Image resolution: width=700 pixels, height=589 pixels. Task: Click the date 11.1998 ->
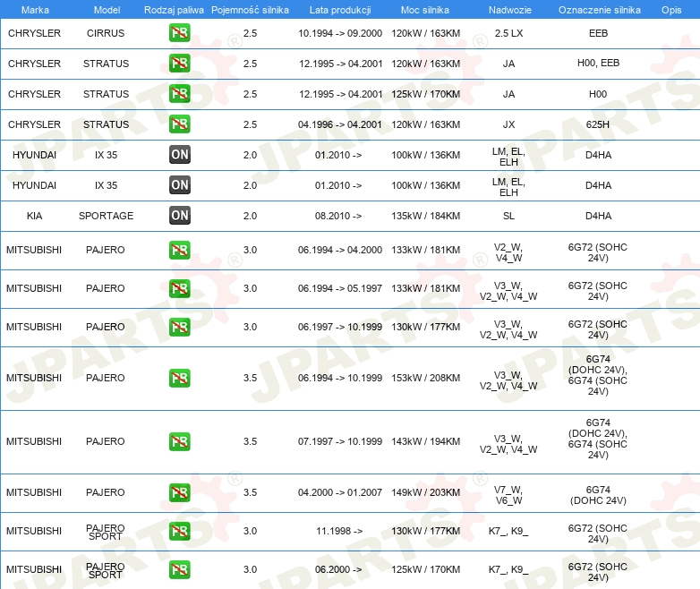pyautogui.click(x=339, y=531)
